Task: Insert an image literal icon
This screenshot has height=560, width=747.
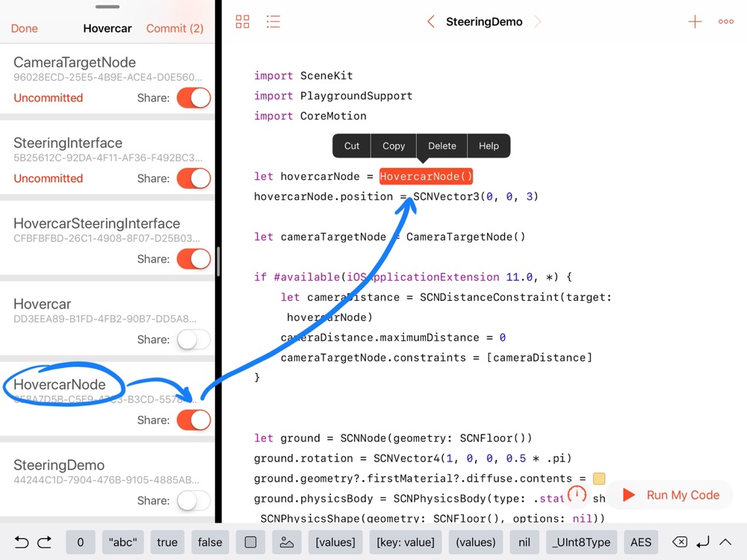Action: tap(286, 542)
